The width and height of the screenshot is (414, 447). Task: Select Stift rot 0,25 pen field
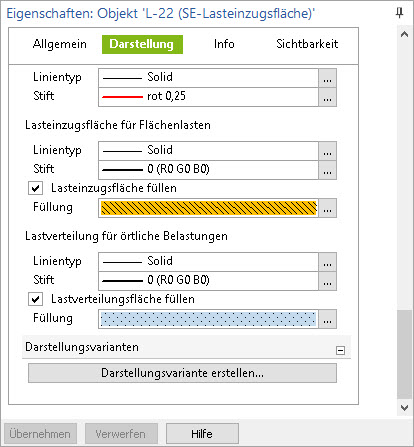[x=208, y=97]
